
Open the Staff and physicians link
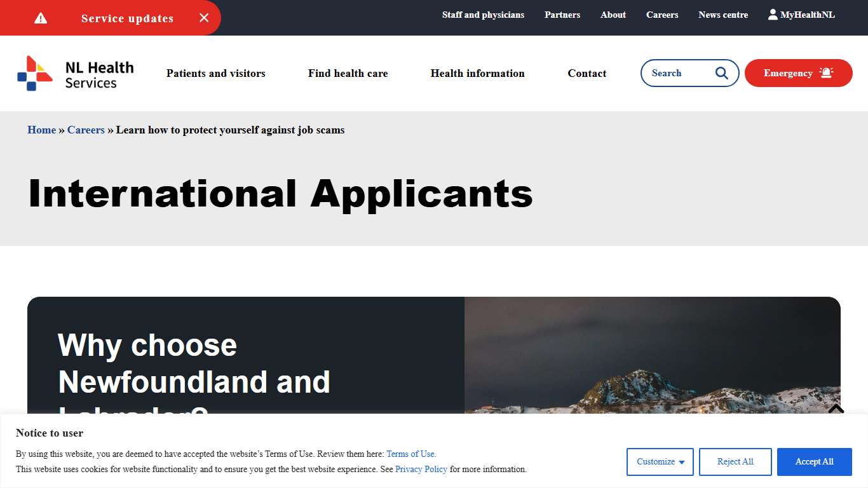tap(483, 15)
